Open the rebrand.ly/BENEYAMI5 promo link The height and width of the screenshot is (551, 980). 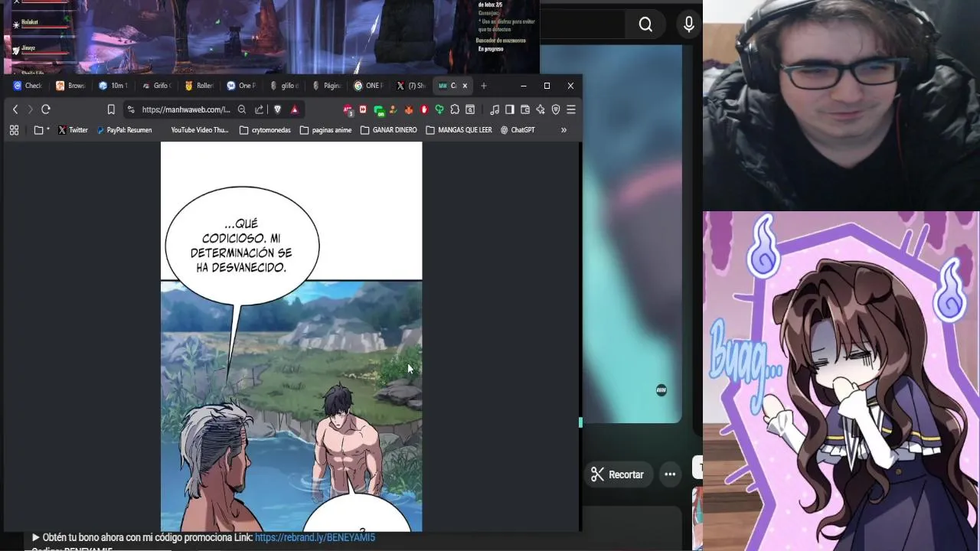click(315, 538)
